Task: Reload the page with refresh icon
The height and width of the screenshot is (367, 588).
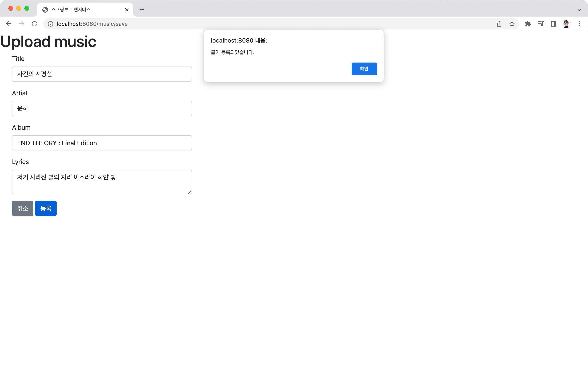Action: point(35,24)
